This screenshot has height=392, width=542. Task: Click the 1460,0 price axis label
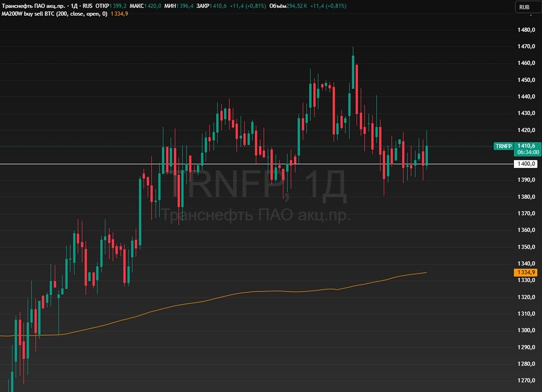point(526,63)
